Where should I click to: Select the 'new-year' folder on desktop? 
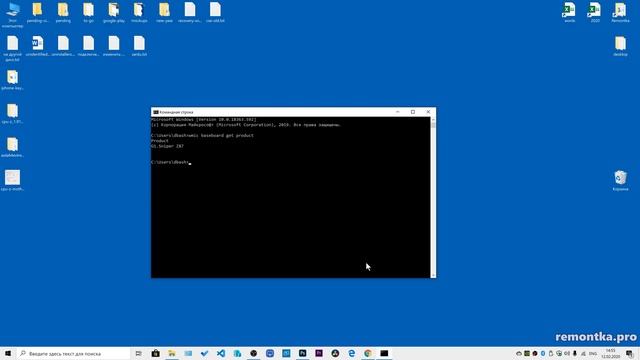click(x=164, y=12)
